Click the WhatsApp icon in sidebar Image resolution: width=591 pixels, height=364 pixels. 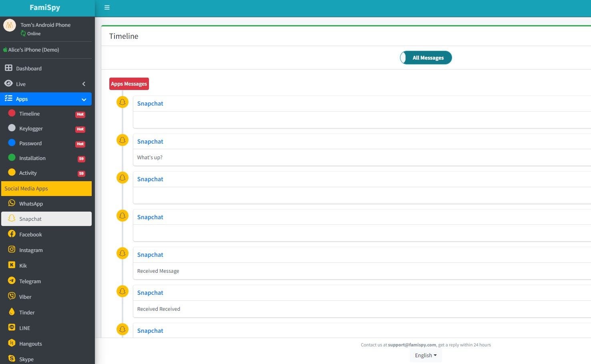12,203
